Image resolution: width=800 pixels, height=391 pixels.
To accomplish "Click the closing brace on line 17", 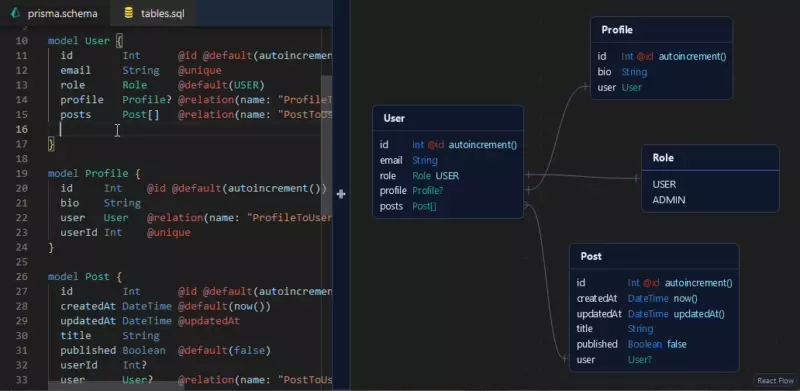I will 51,144.
